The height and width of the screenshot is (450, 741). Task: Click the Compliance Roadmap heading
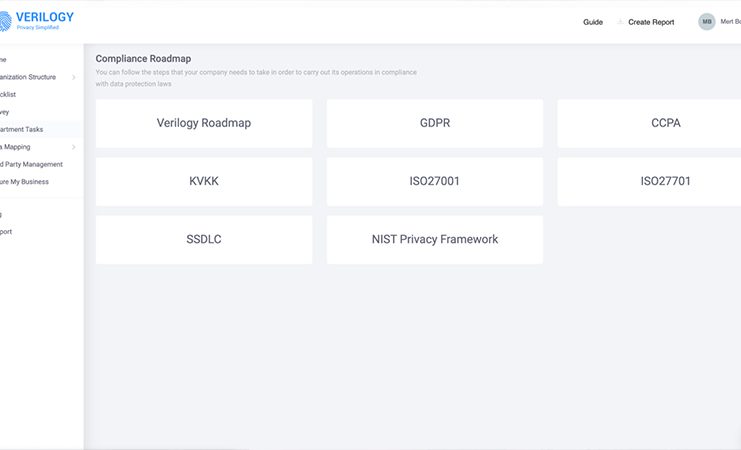pos(143,59)
